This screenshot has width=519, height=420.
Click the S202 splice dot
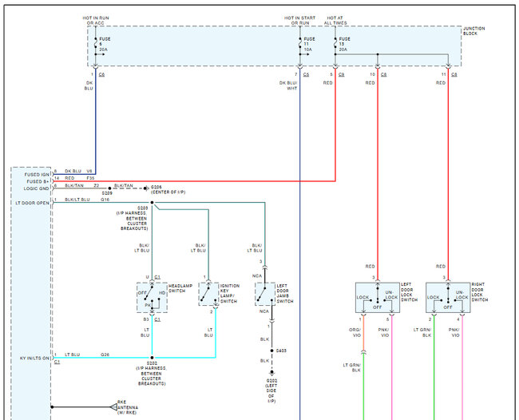[152, 358]
